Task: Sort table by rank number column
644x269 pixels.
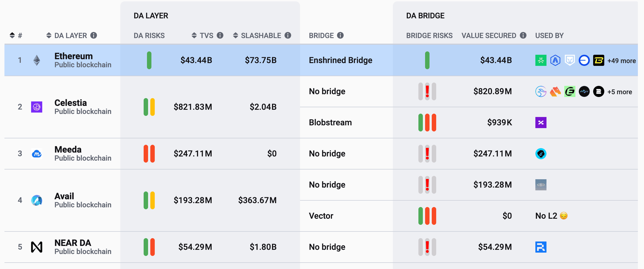Action: click(12, 35)
